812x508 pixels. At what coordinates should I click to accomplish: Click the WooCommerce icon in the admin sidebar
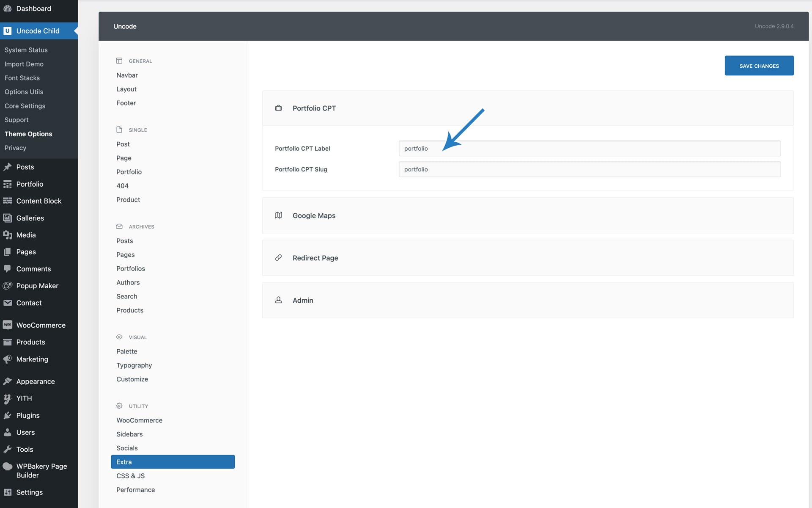tap(7, 325)
